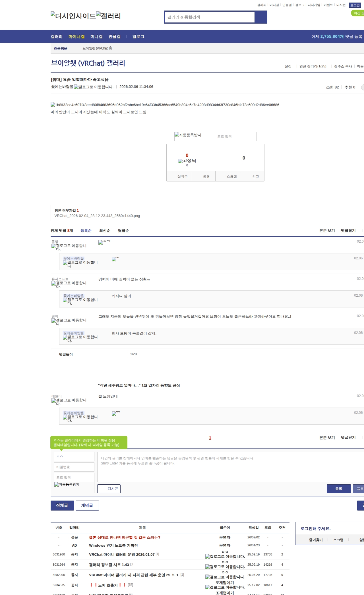Open the 설정 settings menu
The image size is (364, 595).
[288, 66]
